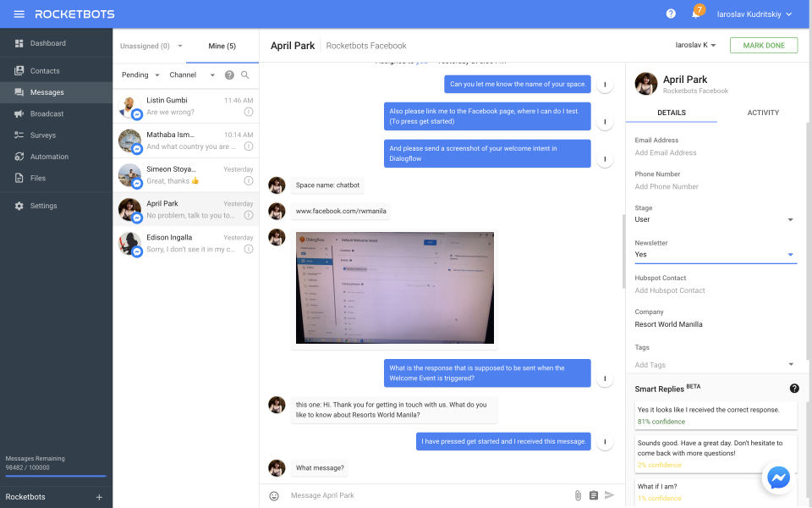Search conversations with the magnifier icon
812x508 pixels.
pos(245,75)
